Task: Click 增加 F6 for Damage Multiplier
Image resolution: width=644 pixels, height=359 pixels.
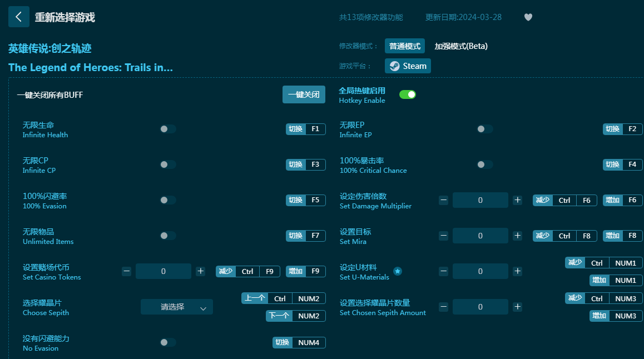Action: tap(623, 200)
